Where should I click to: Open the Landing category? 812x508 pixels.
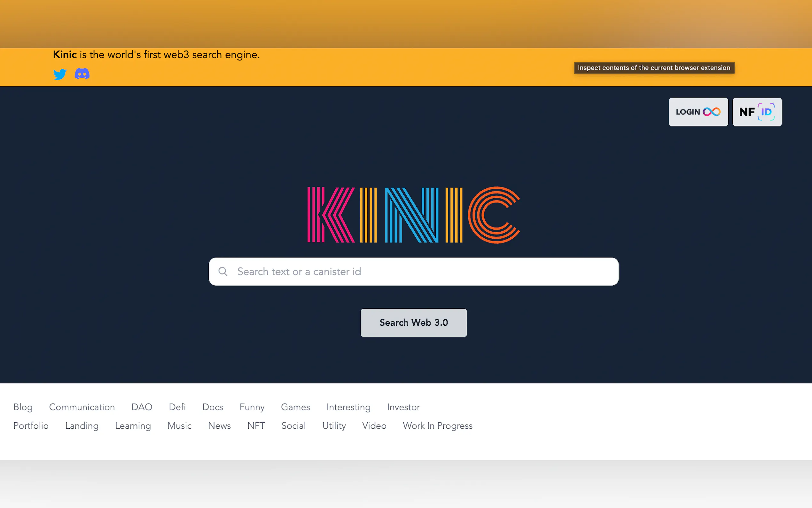coord(82,426)
